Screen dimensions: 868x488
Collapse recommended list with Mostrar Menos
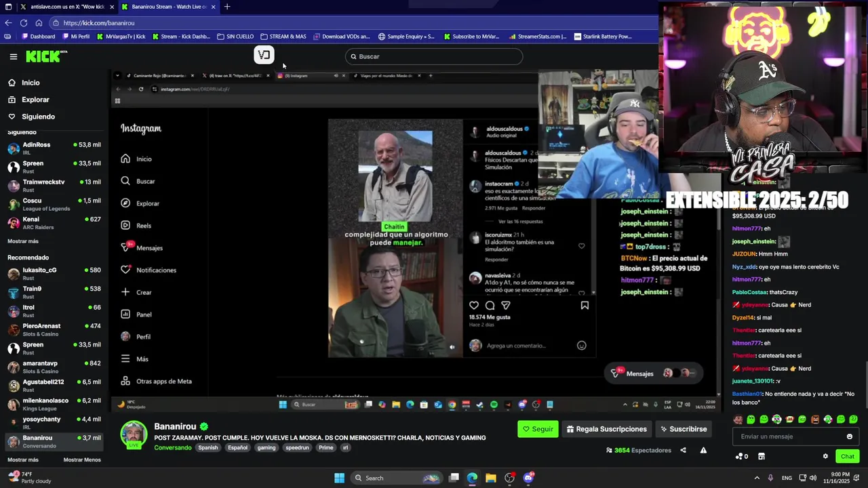tap(82, 460)
